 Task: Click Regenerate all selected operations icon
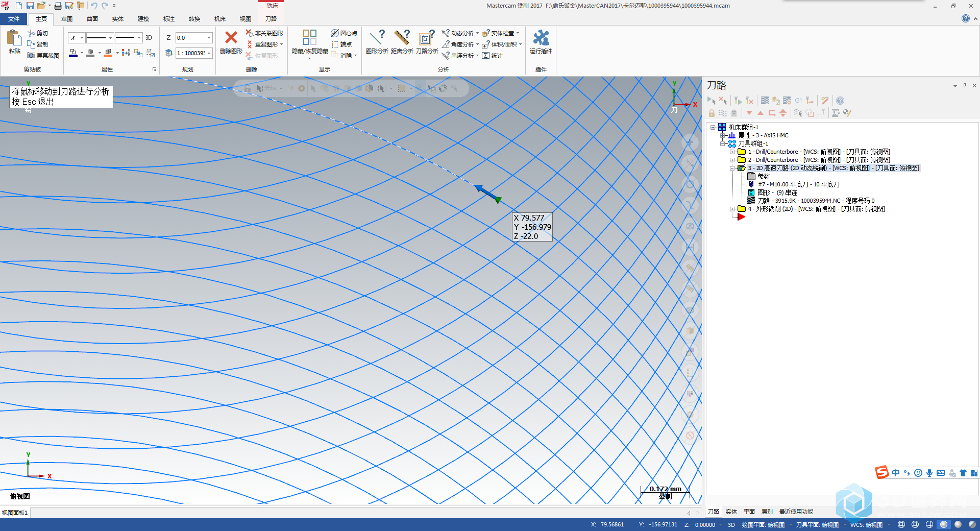[x=738, y=101]
